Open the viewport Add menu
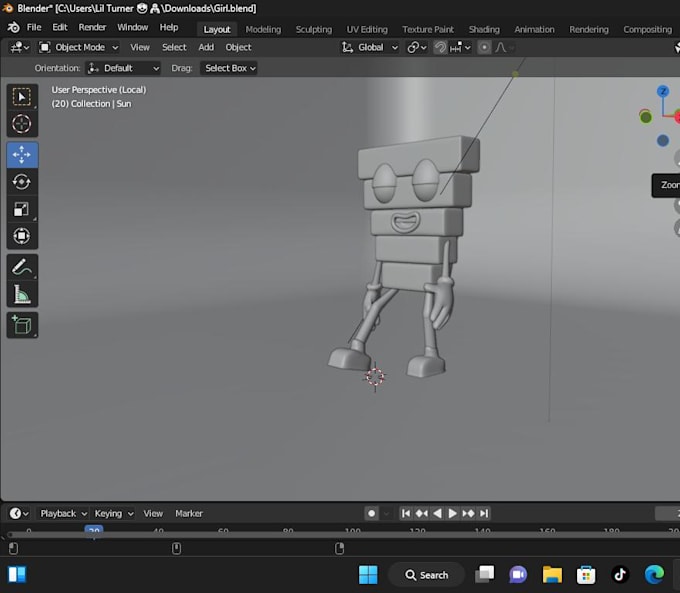The height and width of the screenshot is (593, 680). [206, 47]
